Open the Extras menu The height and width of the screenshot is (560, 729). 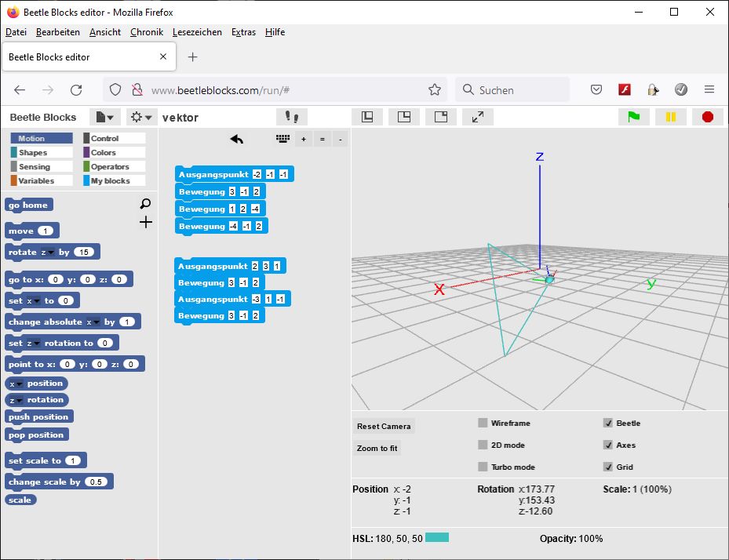point(243,32)
